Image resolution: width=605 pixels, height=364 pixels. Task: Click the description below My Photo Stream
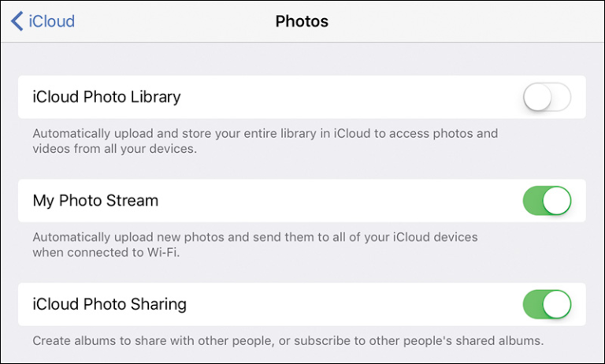(x=255, y=245)
